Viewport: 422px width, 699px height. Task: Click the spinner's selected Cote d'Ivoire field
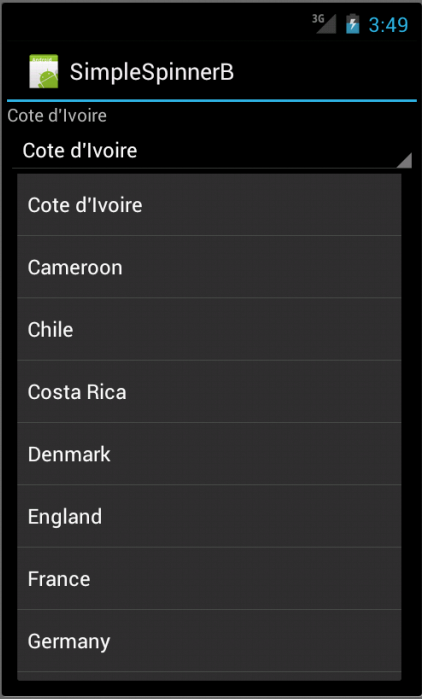[212, 151]
